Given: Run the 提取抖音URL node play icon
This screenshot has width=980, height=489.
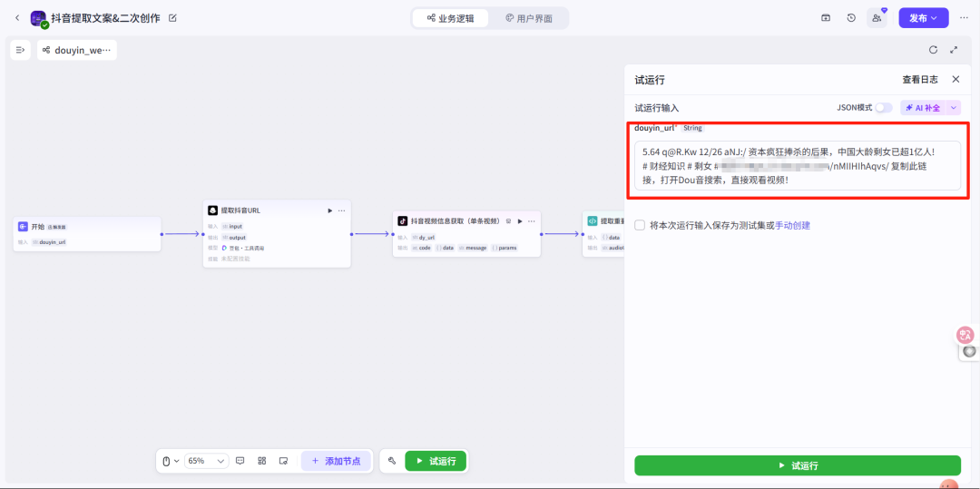Looking at the screenshot, I should click(330, 210).
